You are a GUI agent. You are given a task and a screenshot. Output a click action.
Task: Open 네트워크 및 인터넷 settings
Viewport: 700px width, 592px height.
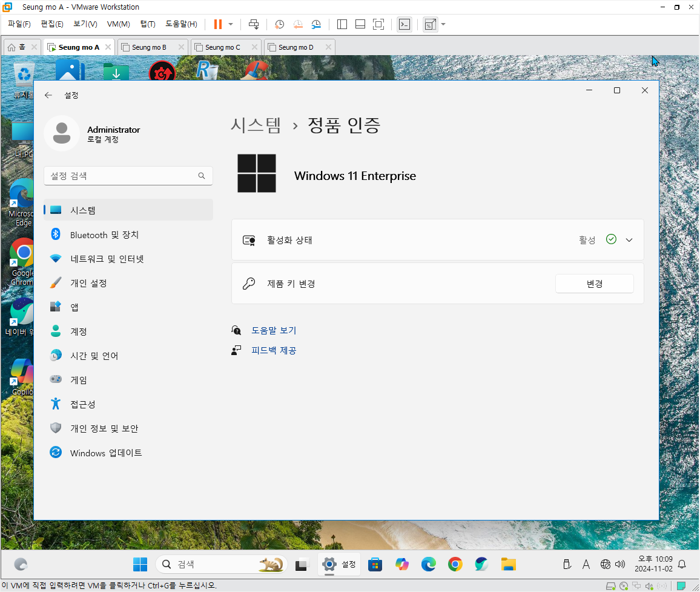click(128, 259)
